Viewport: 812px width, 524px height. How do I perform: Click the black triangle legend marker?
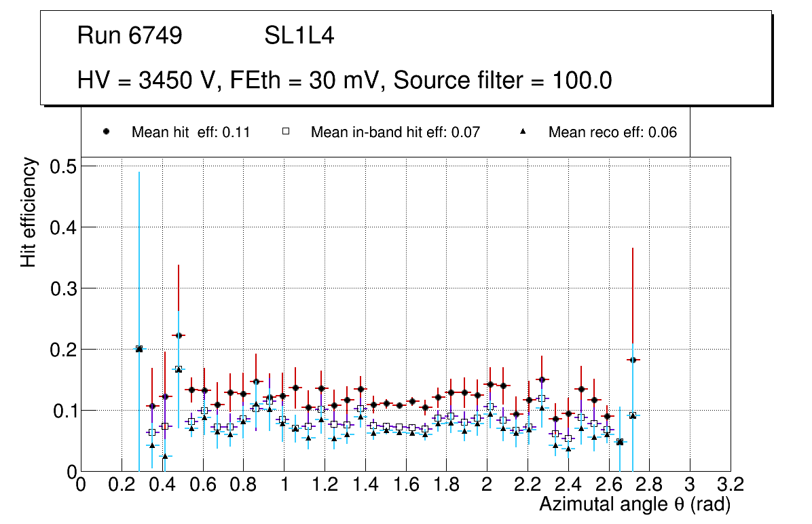pyautogui.click(x=523, y=132)
